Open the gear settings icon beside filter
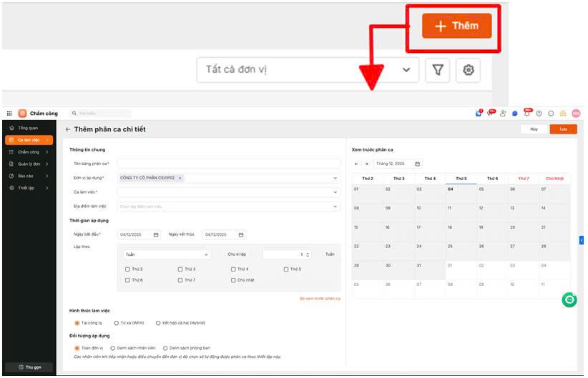The image size is (588, 378). [468, 70]
